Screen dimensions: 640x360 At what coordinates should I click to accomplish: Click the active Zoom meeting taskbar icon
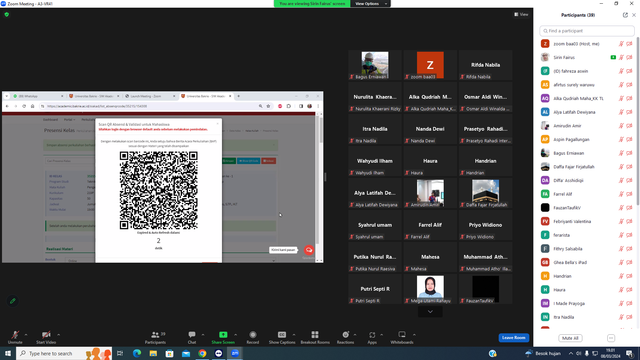235,353
